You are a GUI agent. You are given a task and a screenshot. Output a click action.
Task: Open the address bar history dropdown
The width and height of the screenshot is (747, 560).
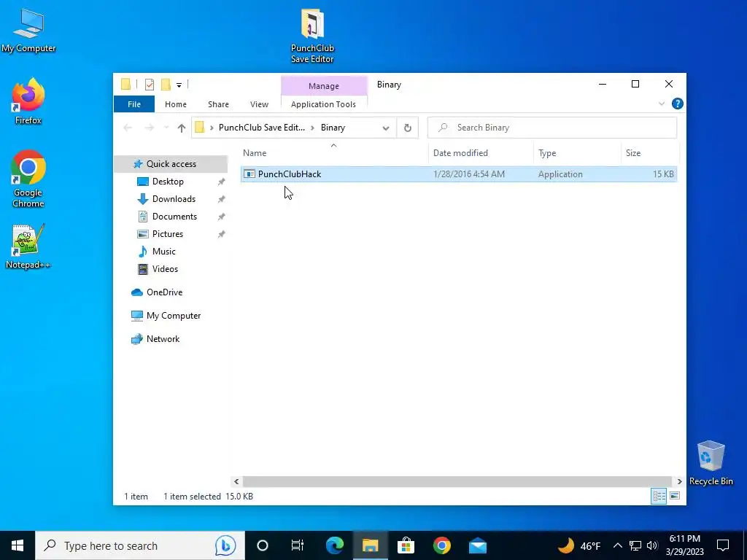point(386,128)
